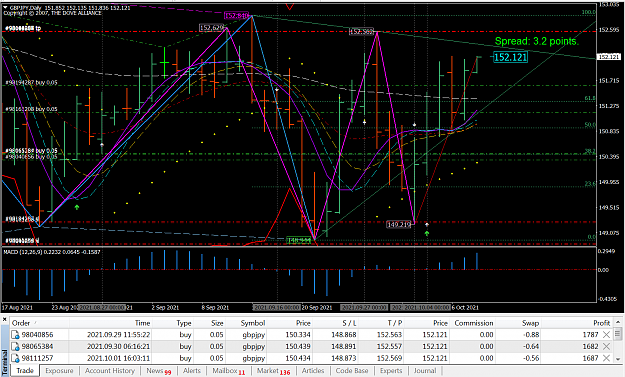This screenshot has width=625, height=377.
Task: Close order 98111257 with its X button
Action: 606,358
